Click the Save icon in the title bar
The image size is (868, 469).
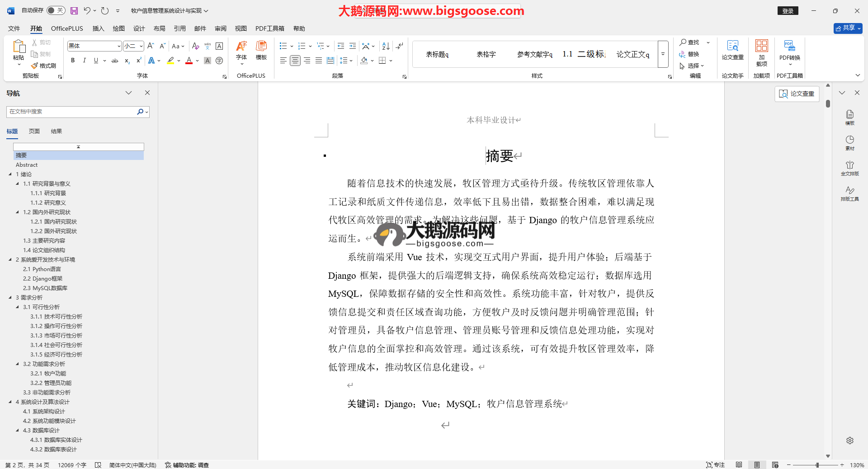[x=74, y=10]
